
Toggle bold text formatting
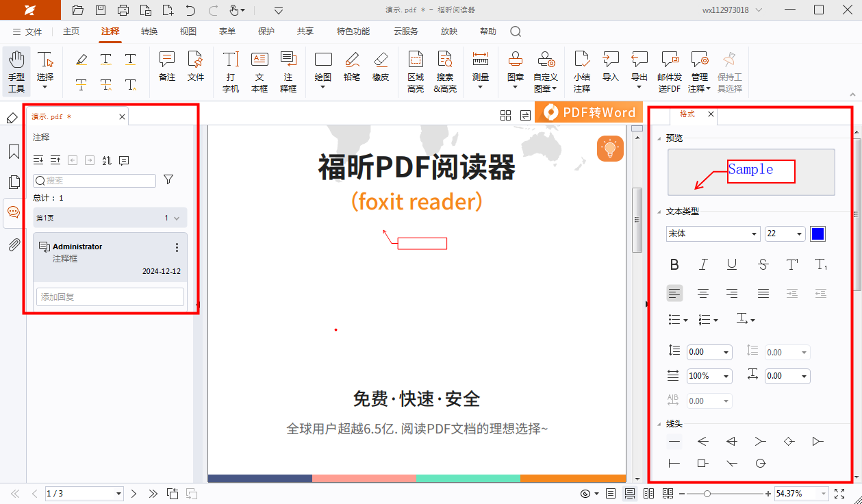pos(674,264)
